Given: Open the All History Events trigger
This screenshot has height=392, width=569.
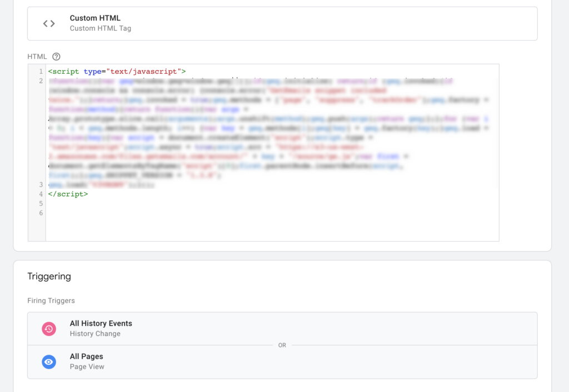Looking at the screenshot, I should coord(282,329).
